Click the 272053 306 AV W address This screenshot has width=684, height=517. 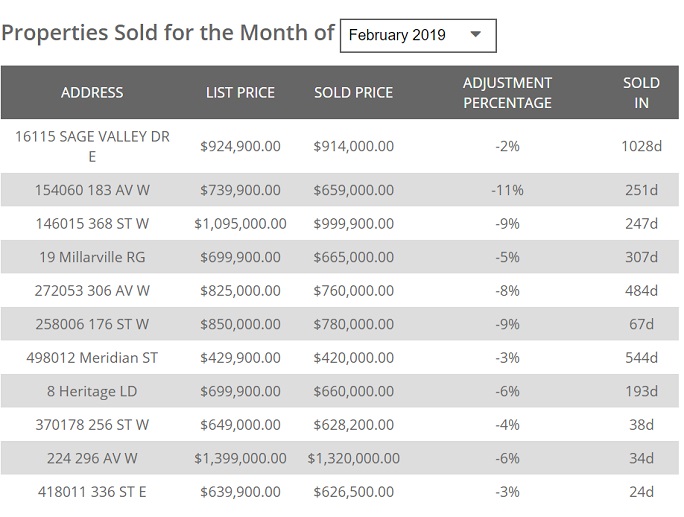[92, 291]
